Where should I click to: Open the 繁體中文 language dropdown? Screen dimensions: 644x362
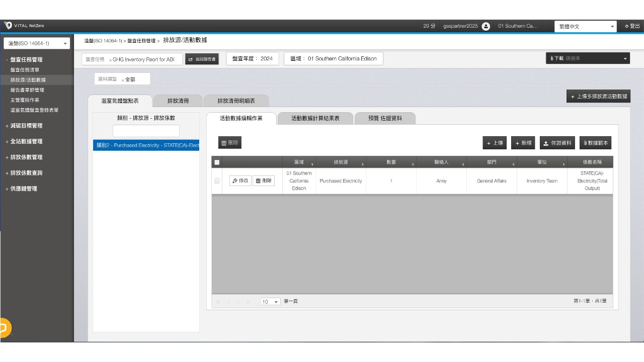[x=586, y=27]
